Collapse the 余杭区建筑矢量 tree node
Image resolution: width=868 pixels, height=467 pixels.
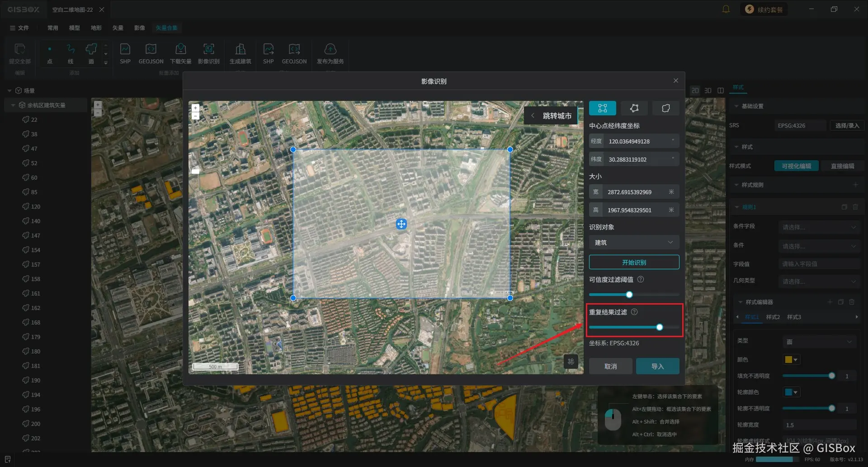(x=13, y=105)
